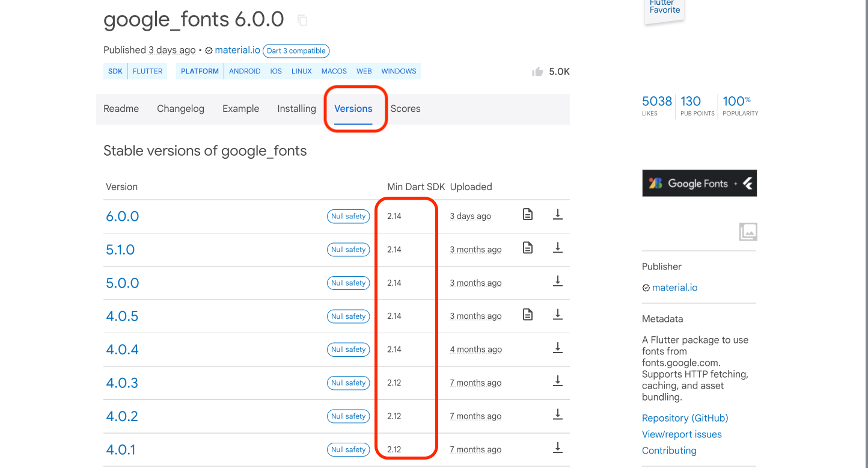Click the thumbs-up like icon

[x=537, y=72]
